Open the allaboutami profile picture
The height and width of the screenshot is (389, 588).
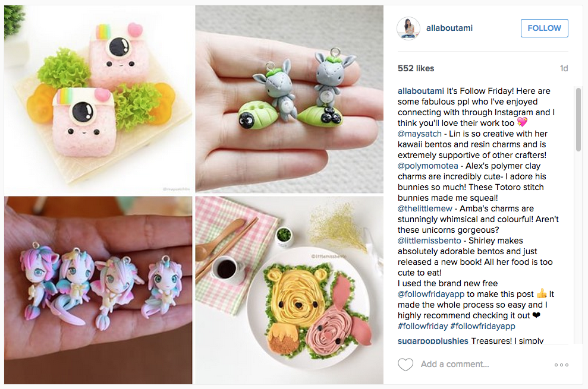[x=408, y=28]
